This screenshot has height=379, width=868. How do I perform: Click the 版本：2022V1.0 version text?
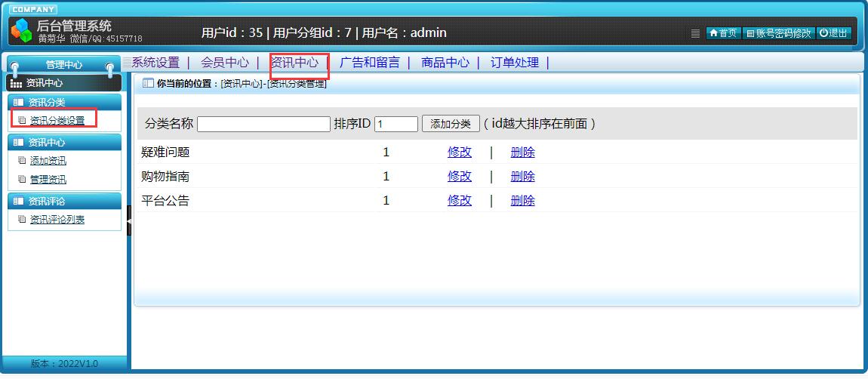(64, 364)
